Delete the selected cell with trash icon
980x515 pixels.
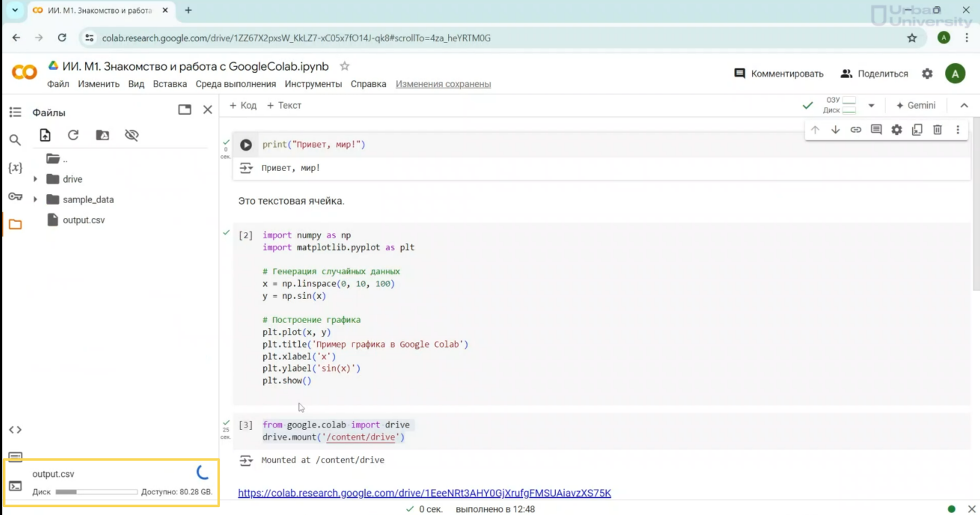pyautogui.click(x=937, y=130)
